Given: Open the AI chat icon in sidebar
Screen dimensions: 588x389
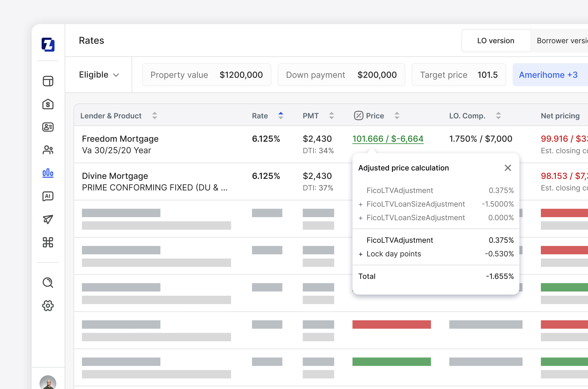Looking at the screenshot, I should click(x=48, y=196).
